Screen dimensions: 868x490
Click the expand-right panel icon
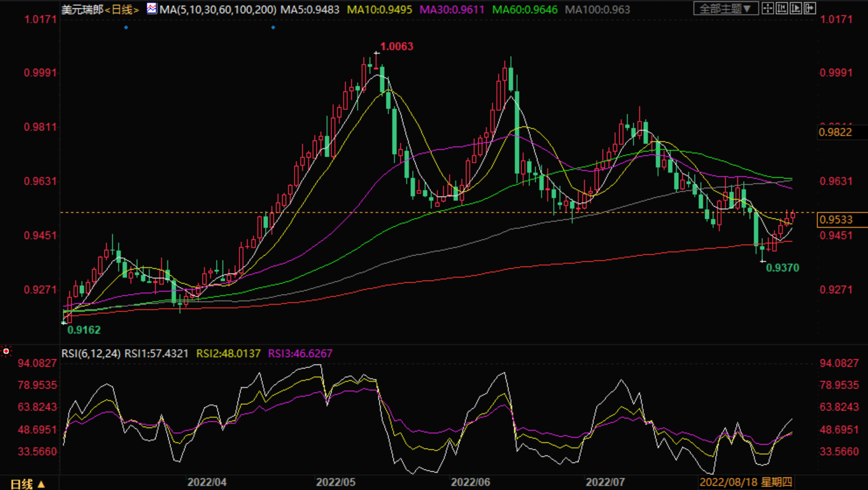coord(810,8)
